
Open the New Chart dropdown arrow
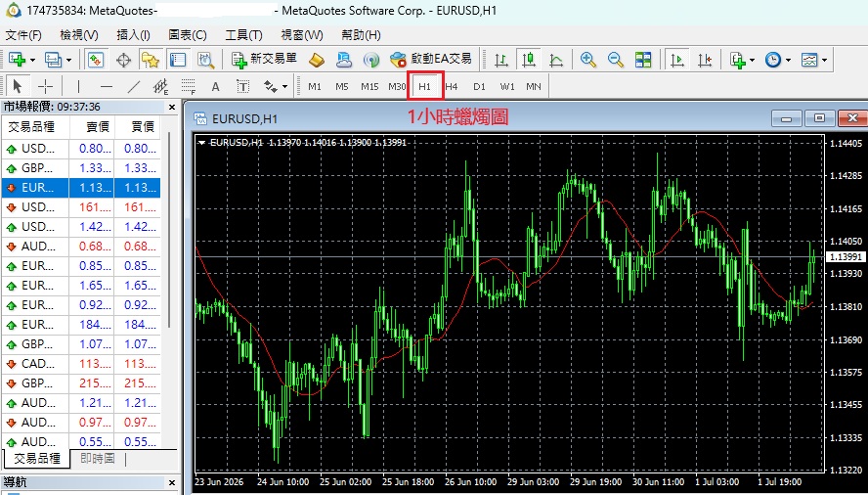[32, 60]
